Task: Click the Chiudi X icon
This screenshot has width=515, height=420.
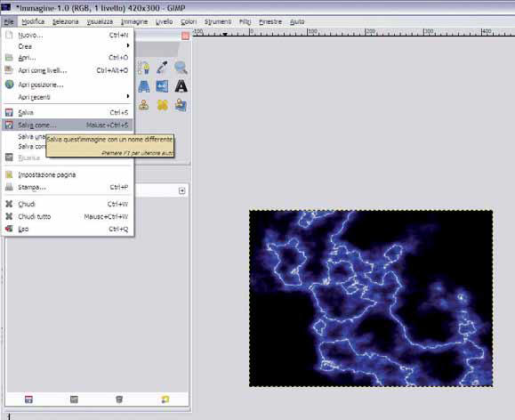Action: coord(9,204)
